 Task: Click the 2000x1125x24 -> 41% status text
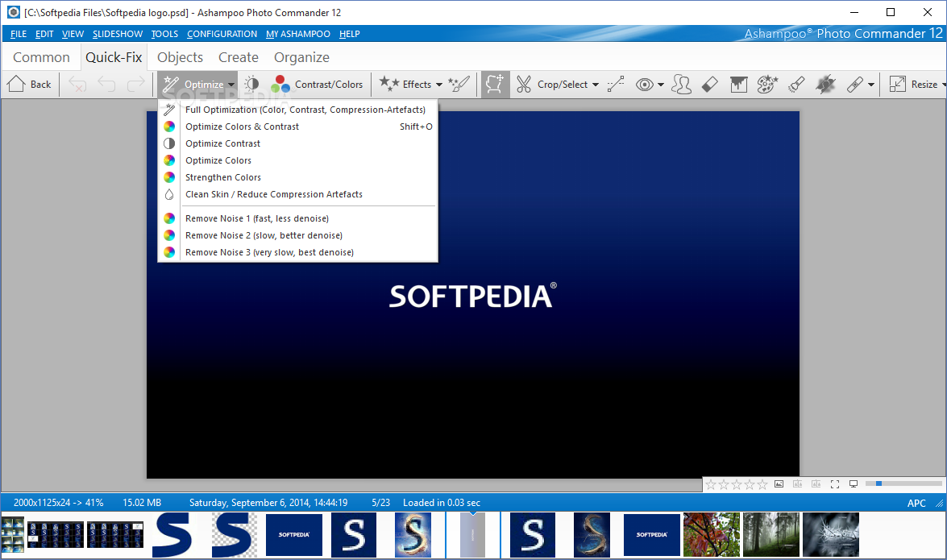pos(59,503)
